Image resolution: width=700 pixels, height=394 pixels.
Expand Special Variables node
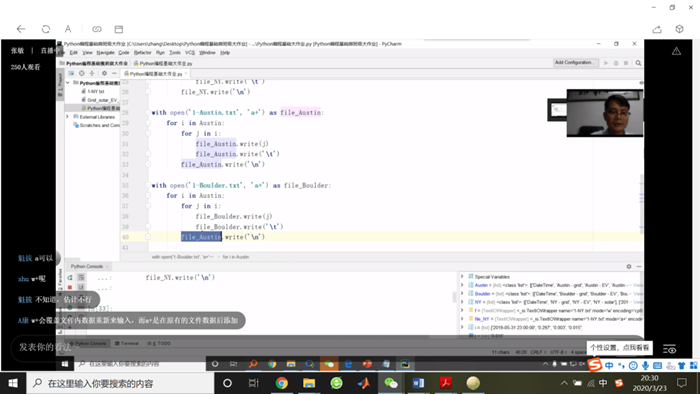coord(462,277)
